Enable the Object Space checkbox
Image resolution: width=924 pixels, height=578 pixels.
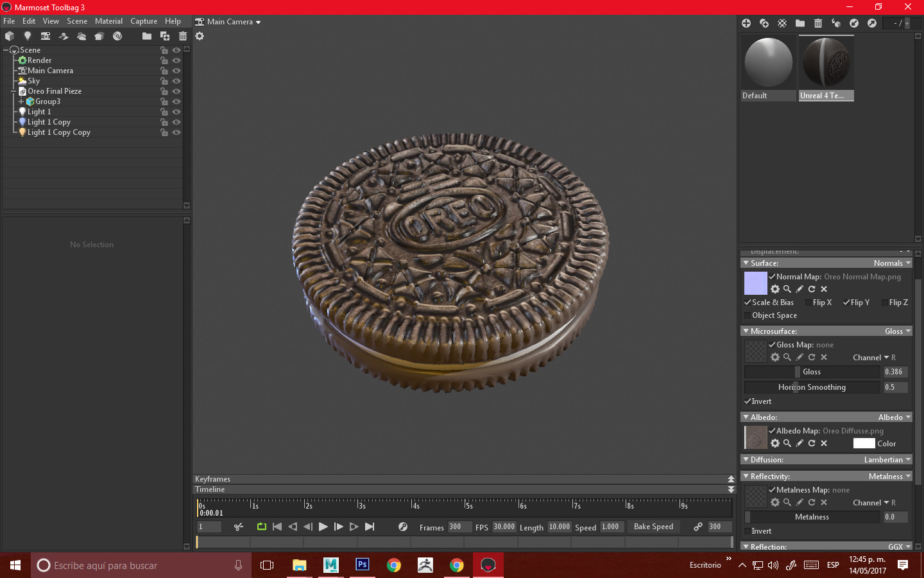tap(748, 315)
